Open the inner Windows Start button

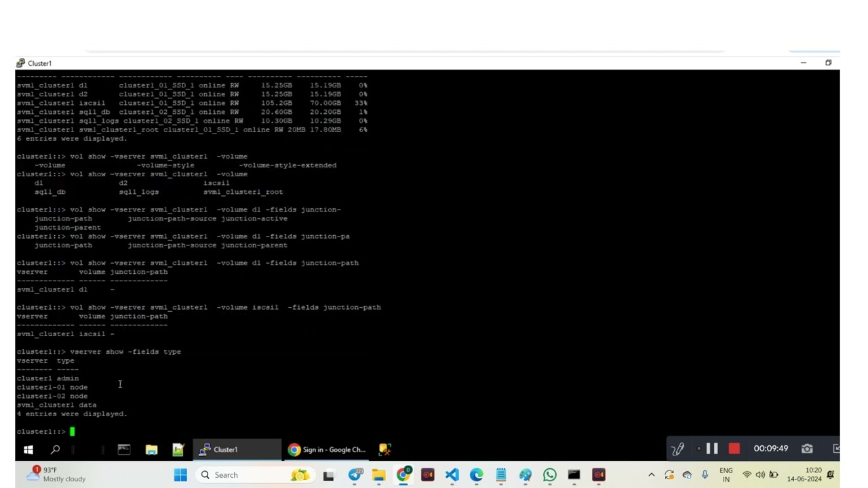[x=28, y=449]
